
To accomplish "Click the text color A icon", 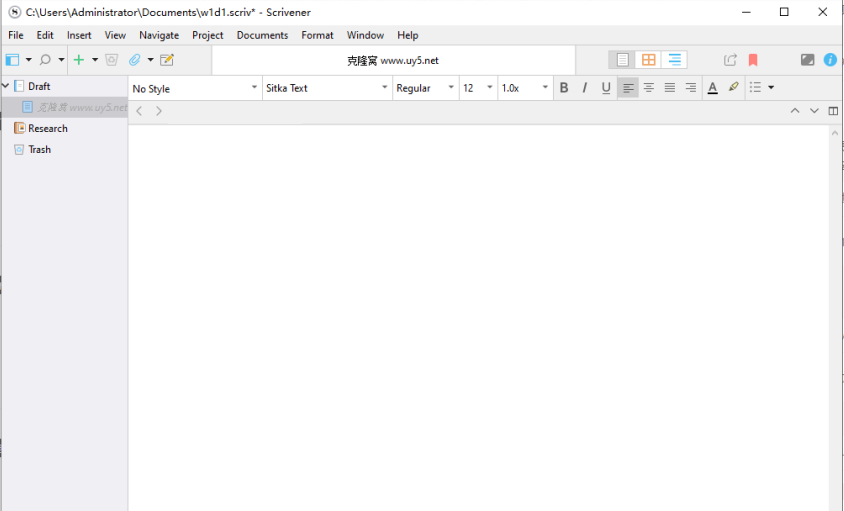I will 713,88.
